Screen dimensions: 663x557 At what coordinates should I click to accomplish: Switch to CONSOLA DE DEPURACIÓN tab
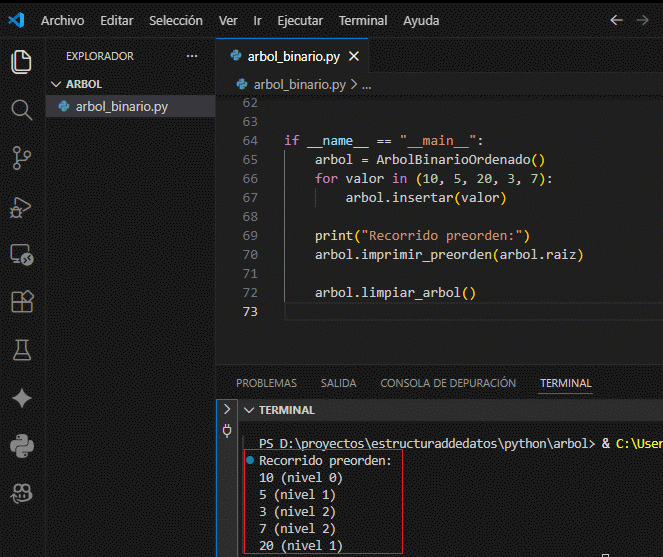[448, 383]
